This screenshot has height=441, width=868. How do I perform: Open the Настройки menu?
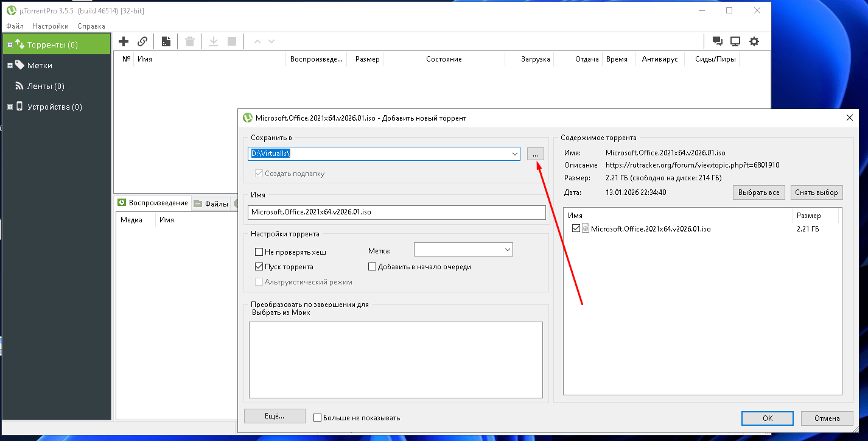click(x=51, y=26)
